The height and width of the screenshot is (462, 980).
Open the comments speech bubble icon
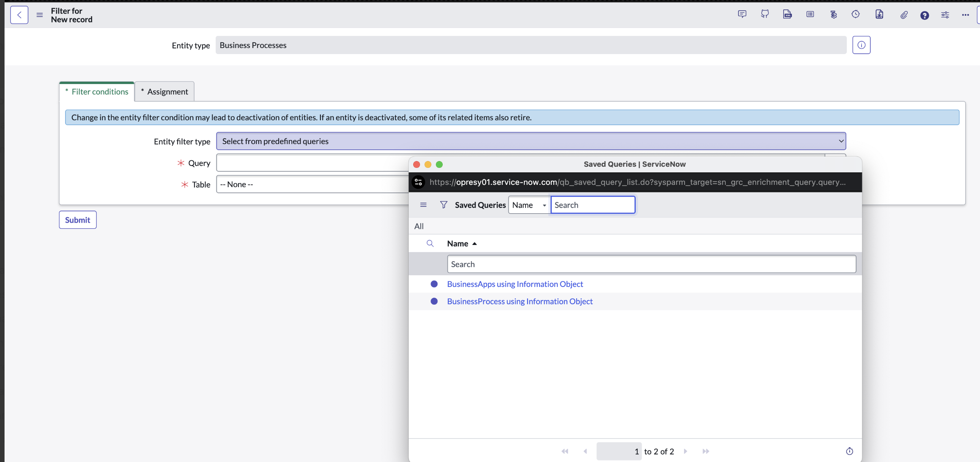click(742, 14)
